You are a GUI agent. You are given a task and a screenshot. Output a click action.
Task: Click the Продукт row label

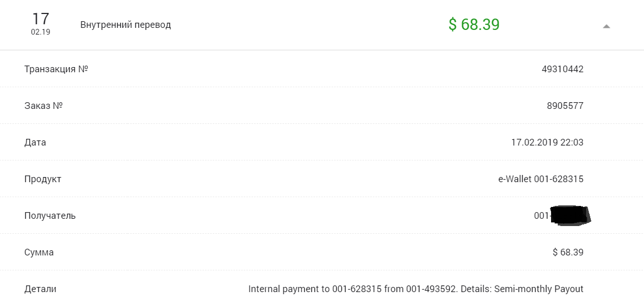[43, 179]
